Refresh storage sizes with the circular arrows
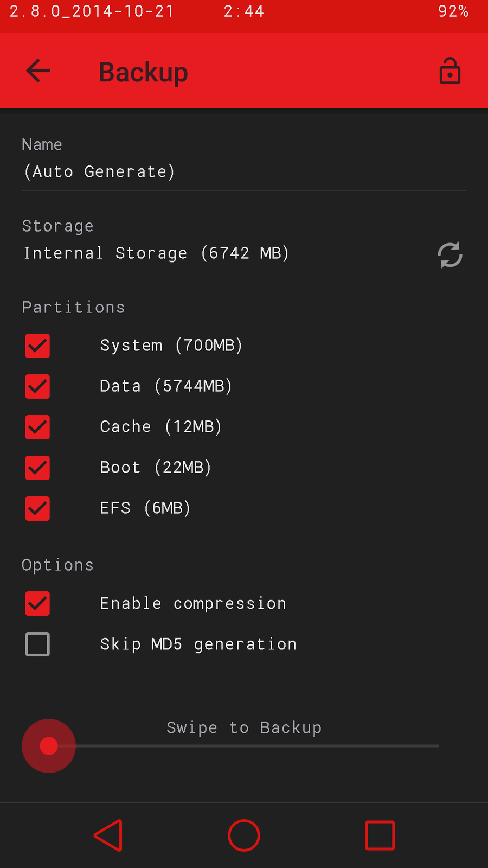The height and width of the screenshot is (868, 488). point(450,254)
